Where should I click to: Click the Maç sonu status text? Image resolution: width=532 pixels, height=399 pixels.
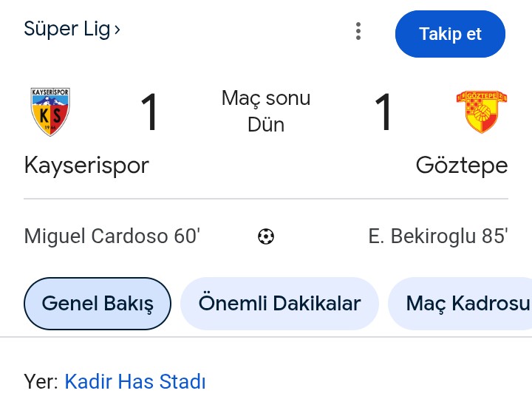tap(266, 98)
